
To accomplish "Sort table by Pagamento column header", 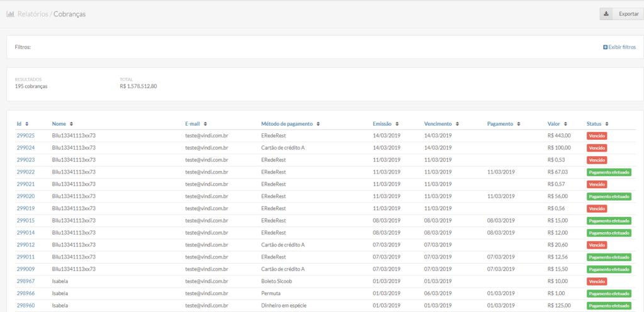I will point(500,123).
